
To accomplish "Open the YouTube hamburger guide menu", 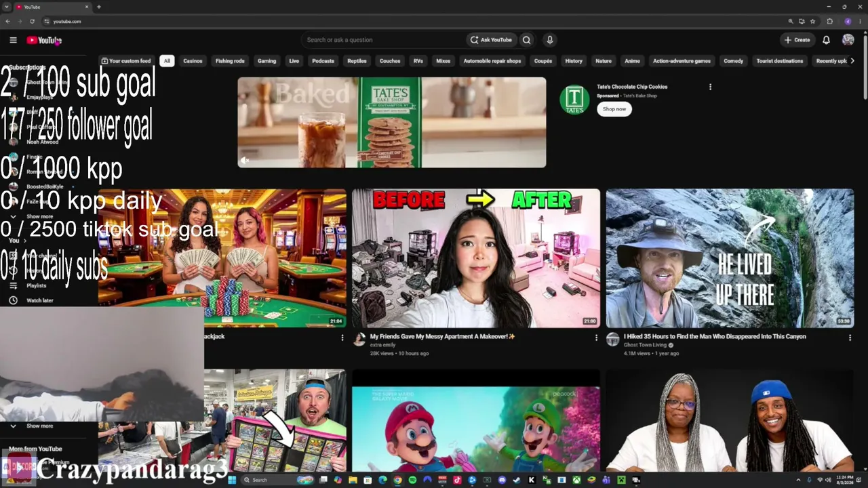I will point(13,40).
